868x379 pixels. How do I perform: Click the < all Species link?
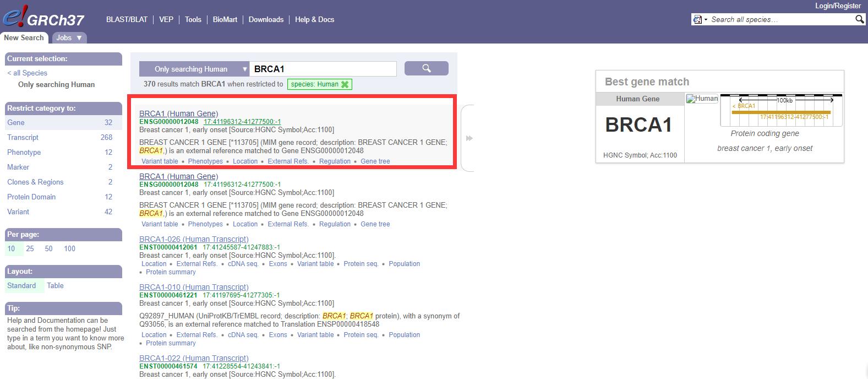(27, 73)
